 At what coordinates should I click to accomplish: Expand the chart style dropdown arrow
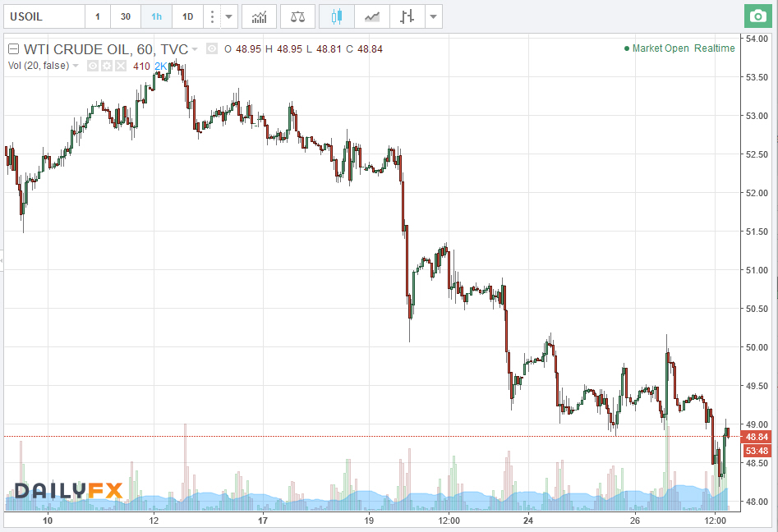pos(433,17)
